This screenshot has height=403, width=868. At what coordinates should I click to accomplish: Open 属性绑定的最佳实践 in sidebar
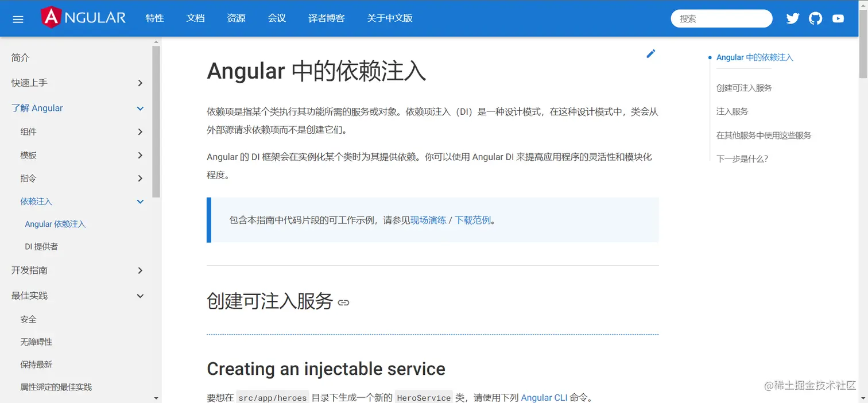click(56, 387)
